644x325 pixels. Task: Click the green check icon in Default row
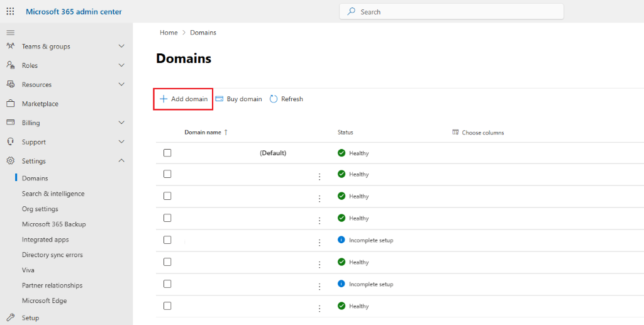341,153
